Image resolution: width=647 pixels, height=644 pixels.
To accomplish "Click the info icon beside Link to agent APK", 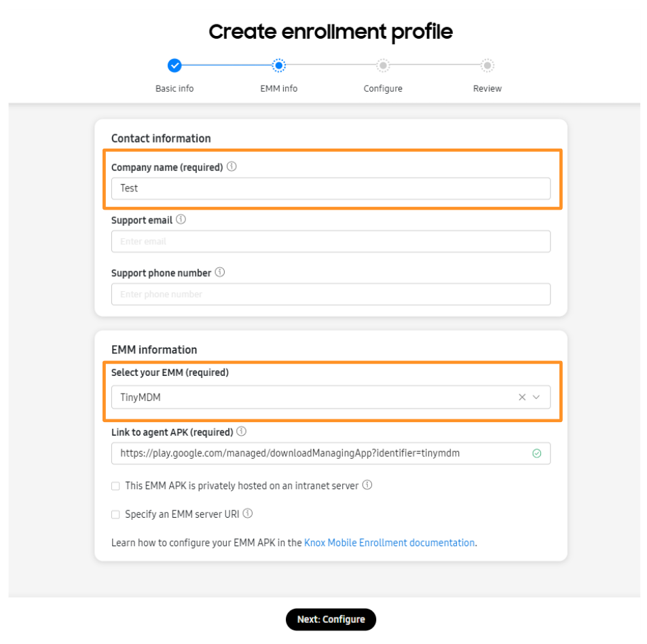I will 242,432.
